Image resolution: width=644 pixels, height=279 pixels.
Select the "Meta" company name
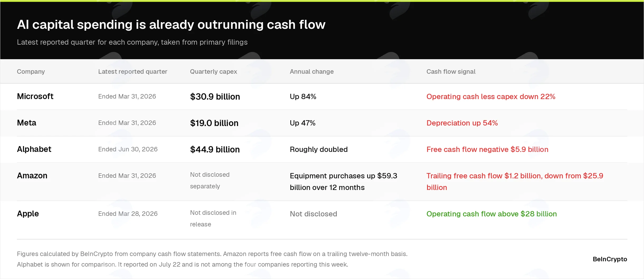click(27, 123)
